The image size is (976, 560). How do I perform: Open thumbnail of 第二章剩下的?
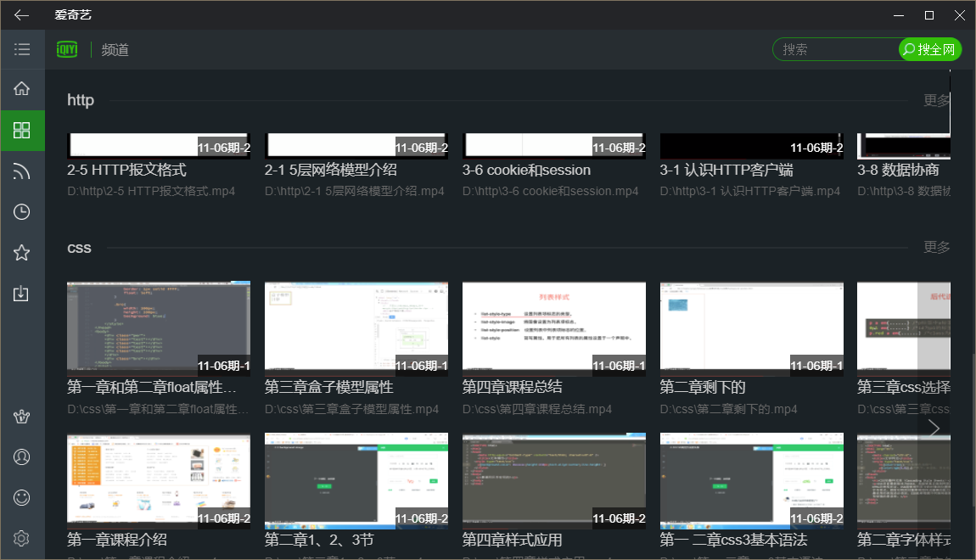[751, 328]
